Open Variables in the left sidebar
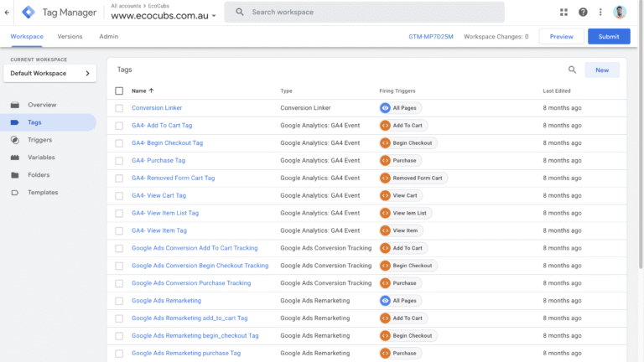The width and height of the screenshot is (644, 362). [41, 158]
